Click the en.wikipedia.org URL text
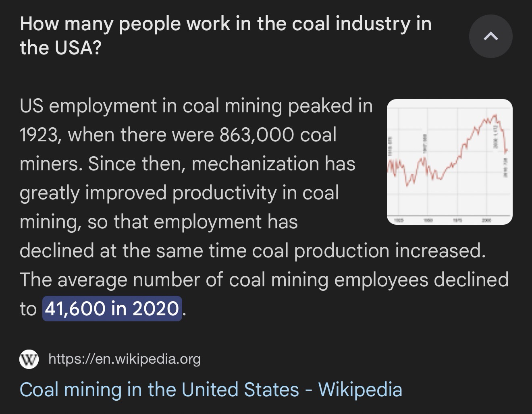 tap(125, 358)
